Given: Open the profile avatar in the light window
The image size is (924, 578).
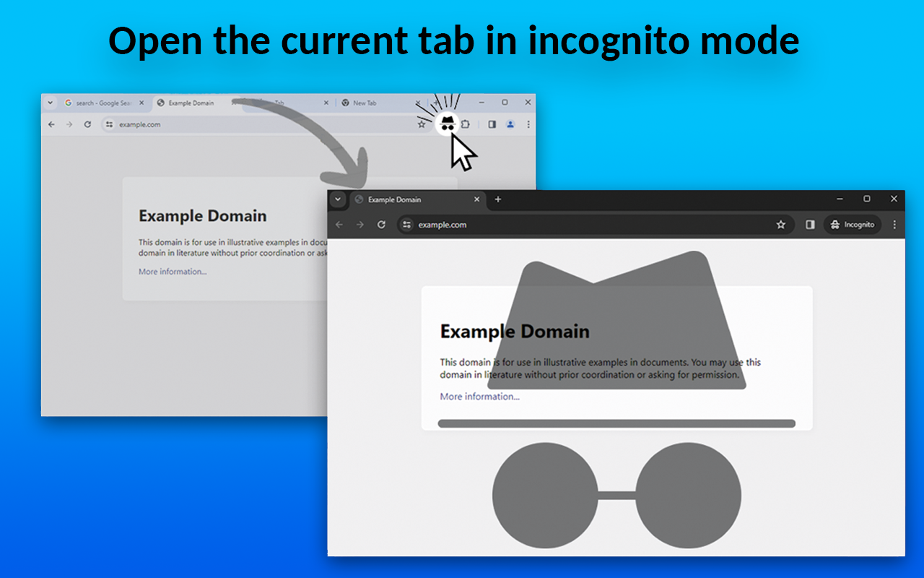Looking at the screenshot, I should [510, 124].
